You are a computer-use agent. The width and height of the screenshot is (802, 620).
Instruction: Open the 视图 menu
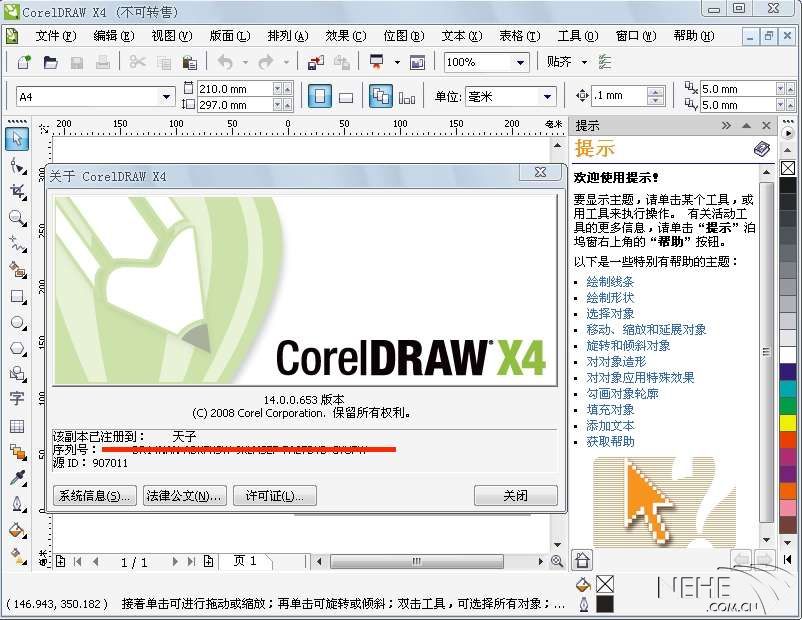[x=171, y=36]
